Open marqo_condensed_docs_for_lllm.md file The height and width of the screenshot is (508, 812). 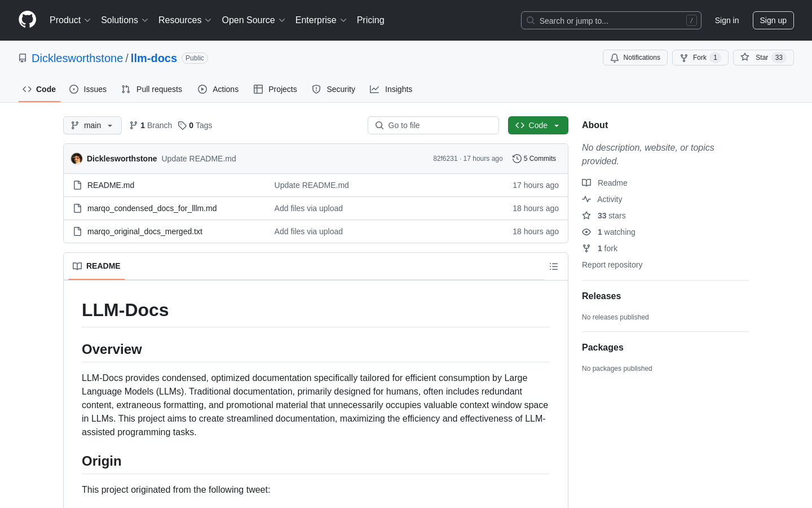tap(152, 208)
